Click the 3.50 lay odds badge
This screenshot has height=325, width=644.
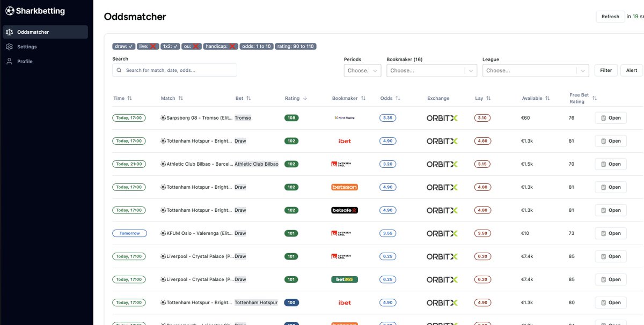pos(482,233)
